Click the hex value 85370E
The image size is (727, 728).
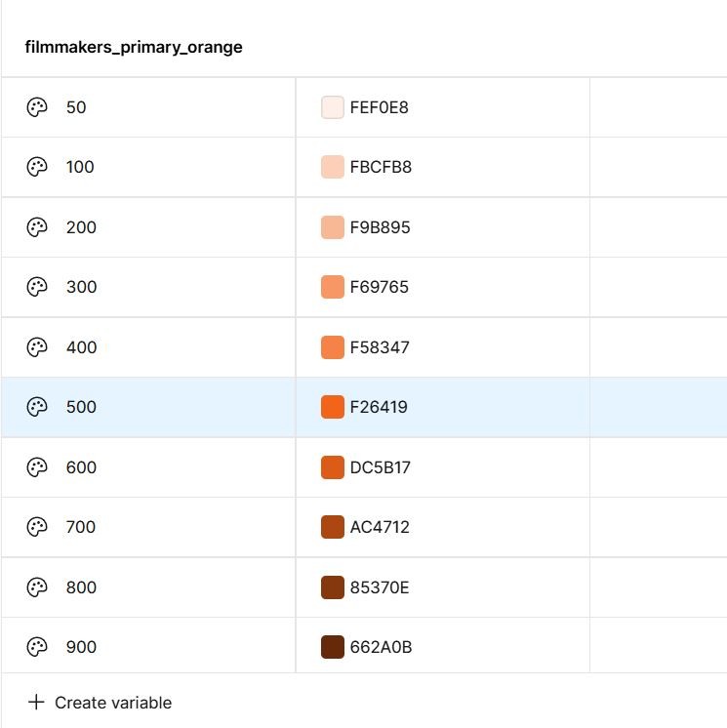(x=380, y=587)
